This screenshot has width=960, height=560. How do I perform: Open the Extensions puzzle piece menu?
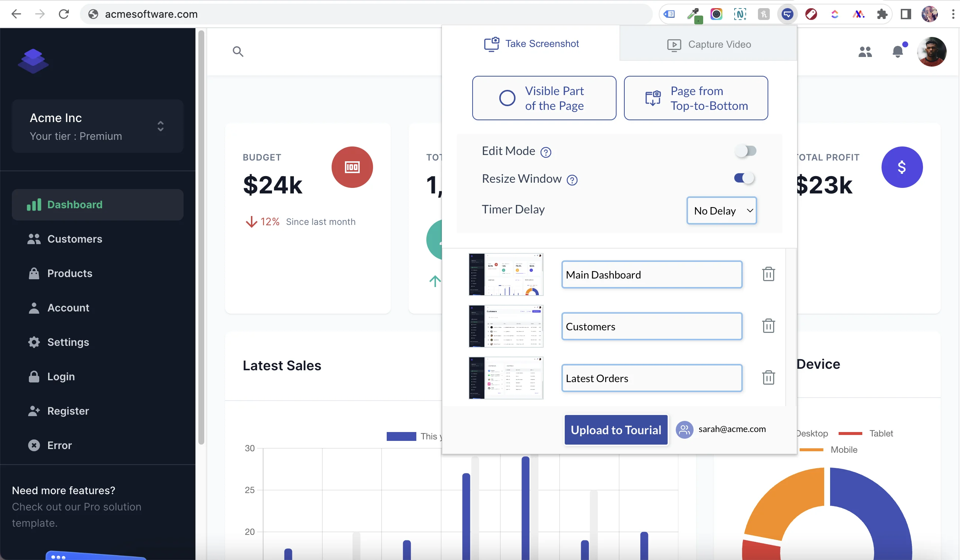(x=882, y=14)
